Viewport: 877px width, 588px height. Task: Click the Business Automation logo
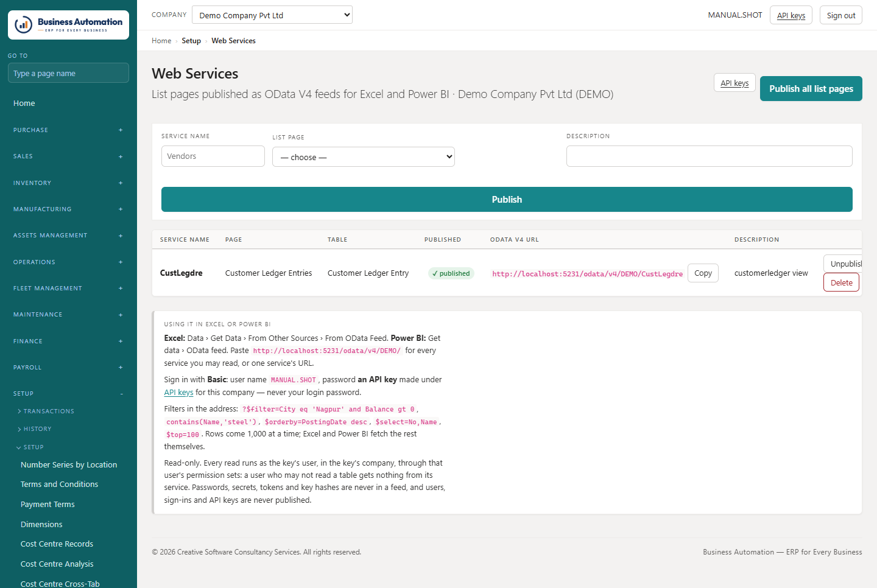pos(68,25)
